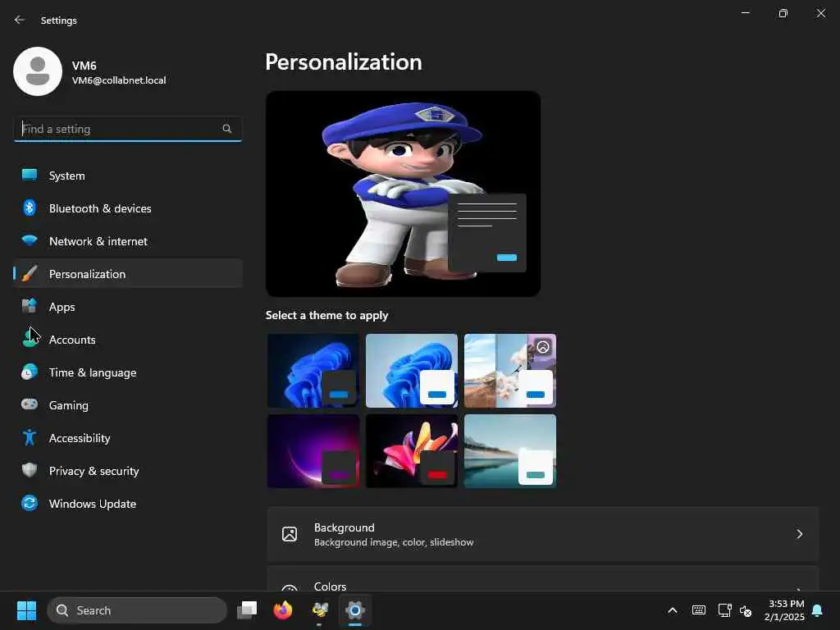The height and width of the screenshot is (630, 840).
Task: Restore down the Settings window
Action: coord(783,13)
